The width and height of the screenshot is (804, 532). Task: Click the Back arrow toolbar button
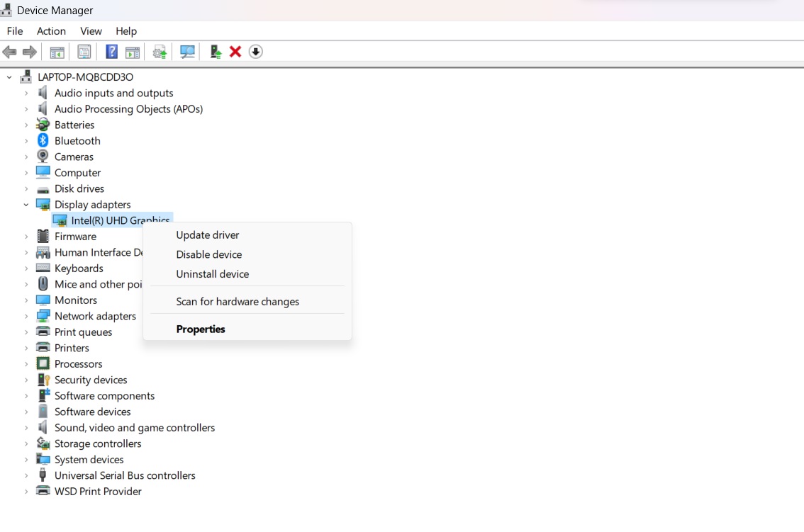point(10,52)
